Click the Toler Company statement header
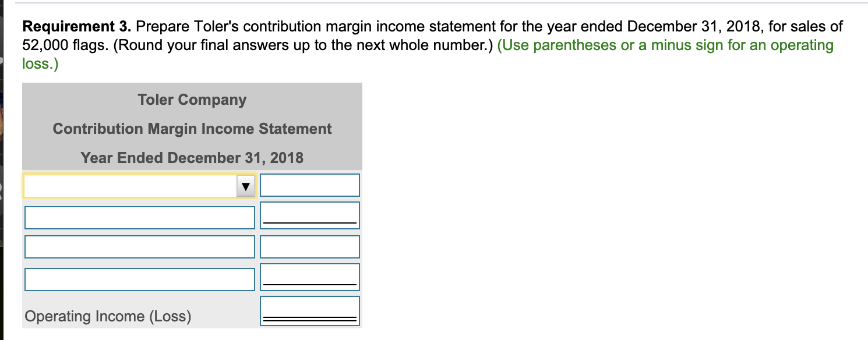Screen dimensions: 868x340 point(191,100)
